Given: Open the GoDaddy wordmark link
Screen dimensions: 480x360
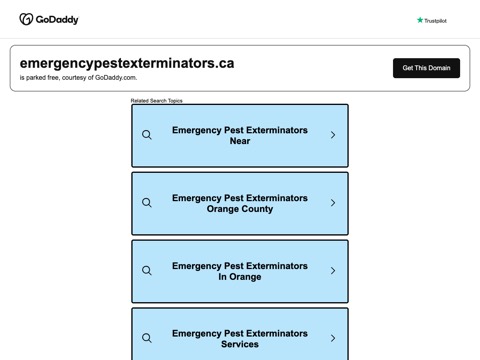Looking at the screenshot, I should coord(57,20).
